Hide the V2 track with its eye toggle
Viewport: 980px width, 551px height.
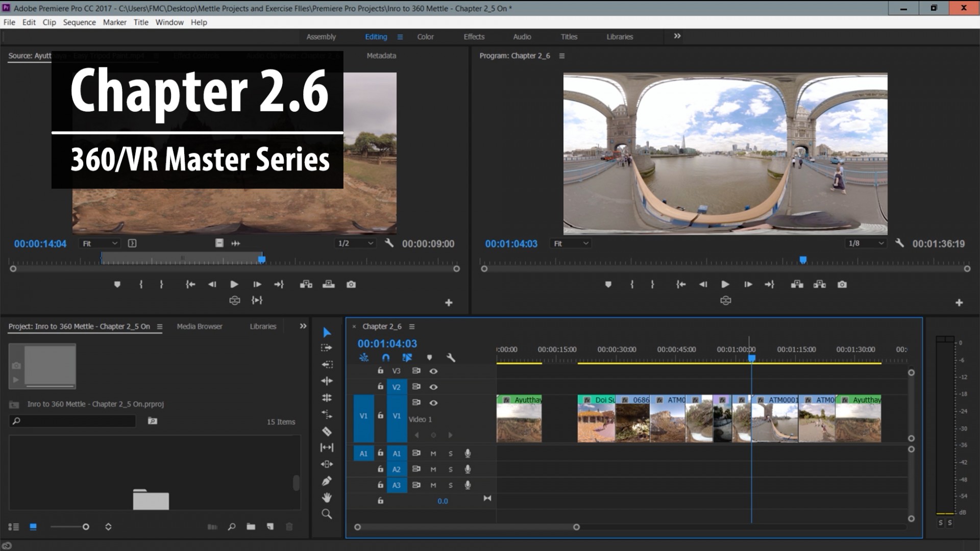[433, 387]
